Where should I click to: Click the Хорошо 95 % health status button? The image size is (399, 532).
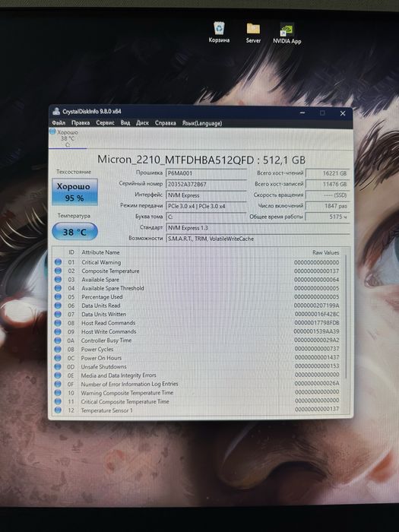(x=74, y=192)
